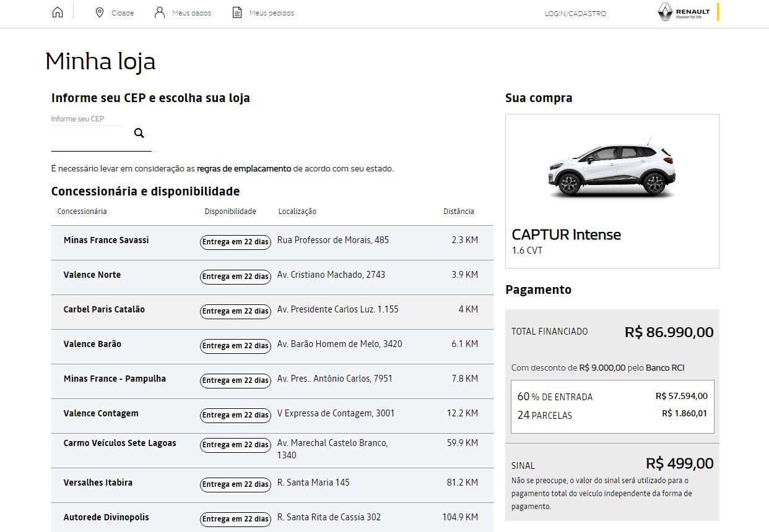Open the Cidade menu item
The width and height of the screenshot is (769, 532).
pos(123,13)
